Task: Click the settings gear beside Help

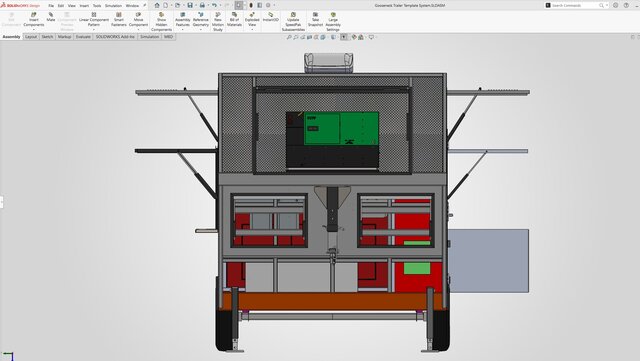Action: [616, 5]
